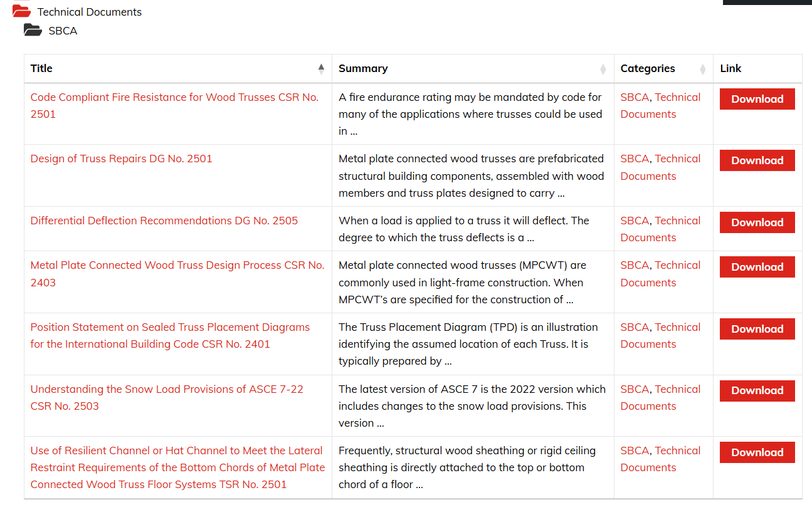The width and height of the screenshot is (812, 505).
Task: Download the Resilient Channel TSR No. 2501 document
Action: pyautogui.click(x=757, y=452)
